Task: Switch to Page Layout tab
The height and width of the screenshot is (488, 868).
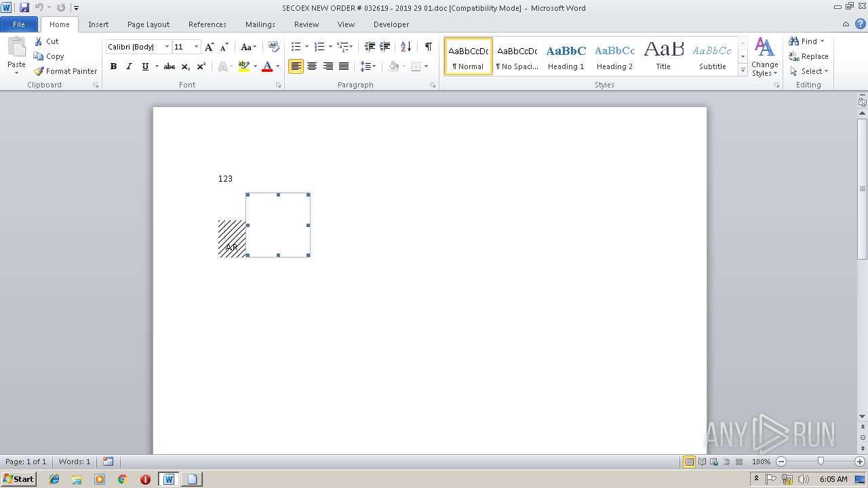Action: click(x=149, y=24)
